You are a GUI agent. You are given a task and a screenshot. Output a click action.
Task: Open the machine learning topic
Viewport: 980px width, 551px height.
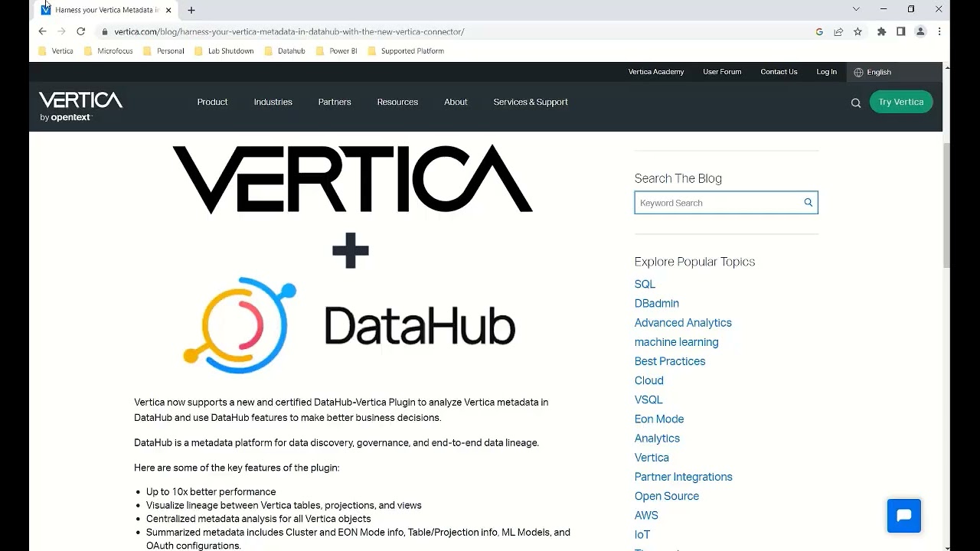(676, 342)
